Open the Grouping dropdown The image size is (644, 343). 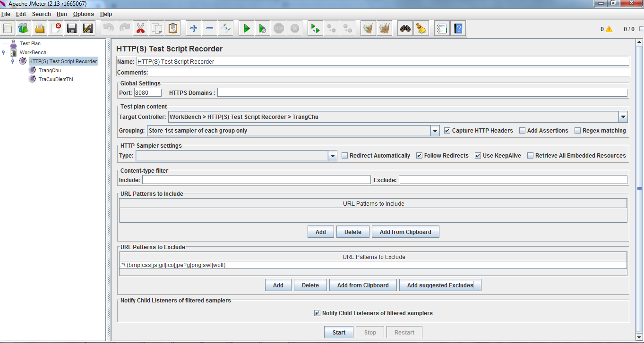click(x=435, y=131)
